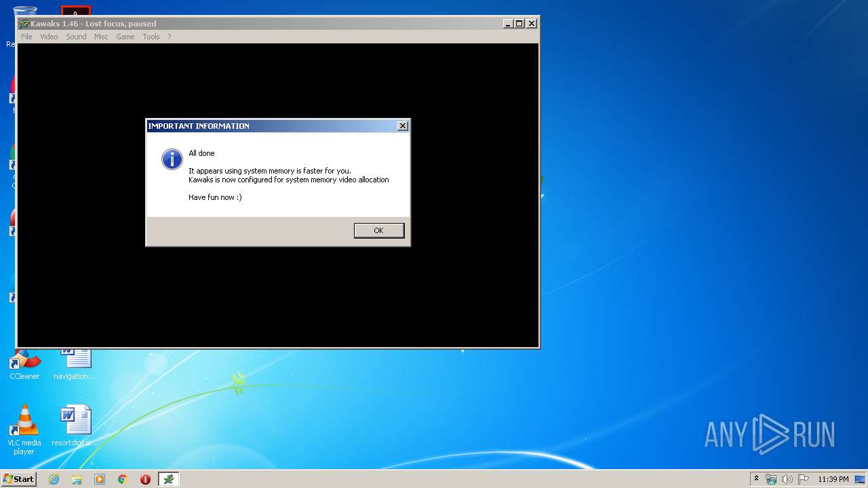Open the File menu in Kawaks
This screenshot has height=488, width=868.
coord(26,37)
